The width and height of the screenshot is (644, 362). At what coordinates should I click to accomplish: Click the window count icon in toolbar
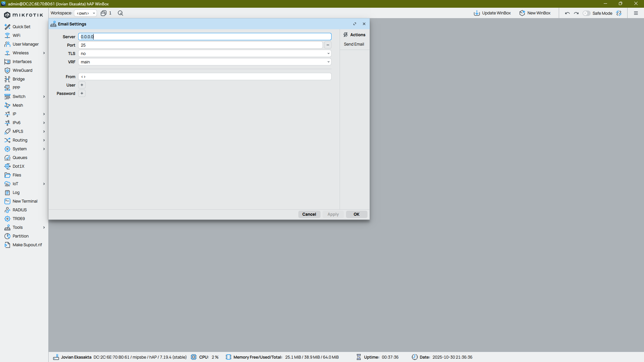point(104,13)
